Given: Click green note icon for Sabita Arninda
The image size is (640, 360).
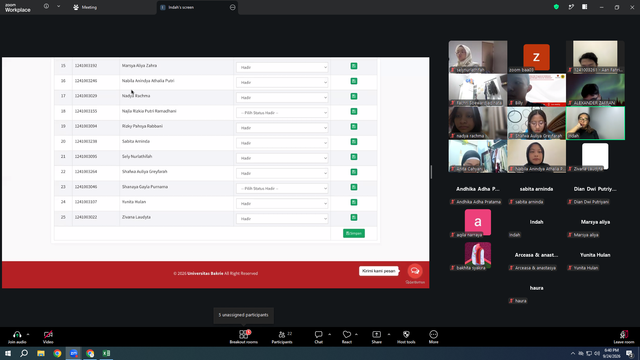Looking at the screenshot, I should pos(354,142).
